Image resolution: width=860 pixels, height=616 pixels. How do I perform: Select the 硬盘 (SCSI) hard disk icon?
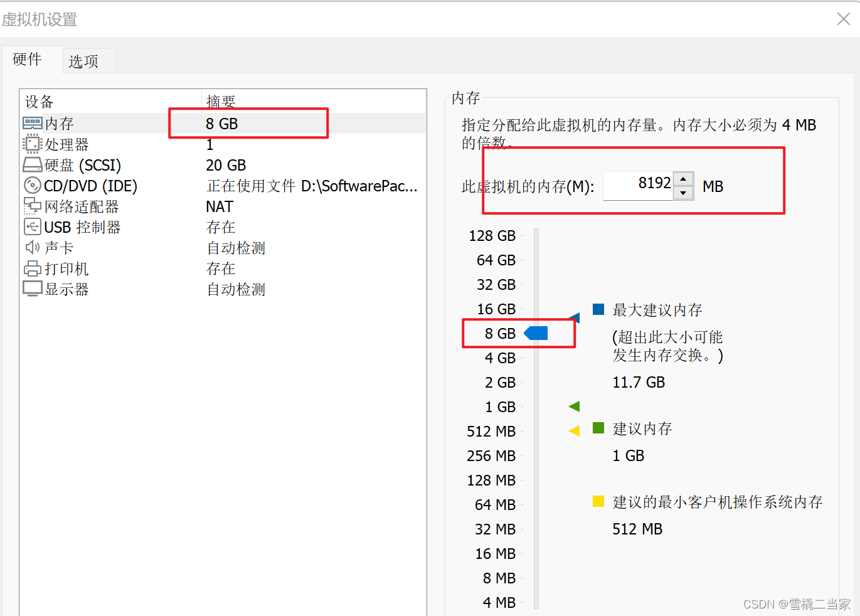point(31,164)
